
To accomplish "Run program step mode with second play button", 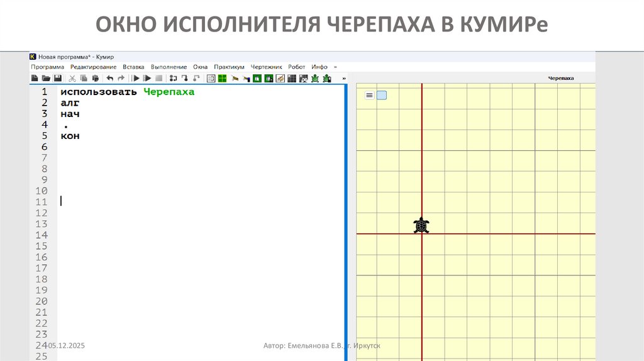I will (x=147, y=78).
